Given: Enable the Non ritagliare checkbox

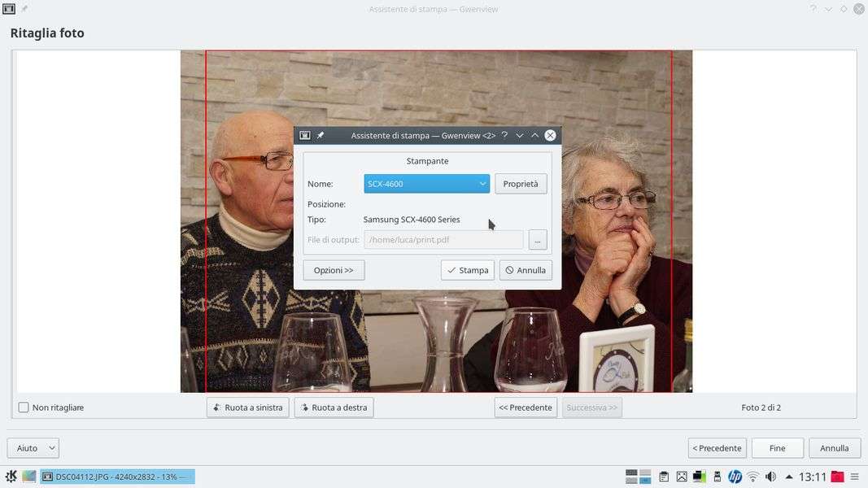Looking at the screenshot, I should 24,407.
